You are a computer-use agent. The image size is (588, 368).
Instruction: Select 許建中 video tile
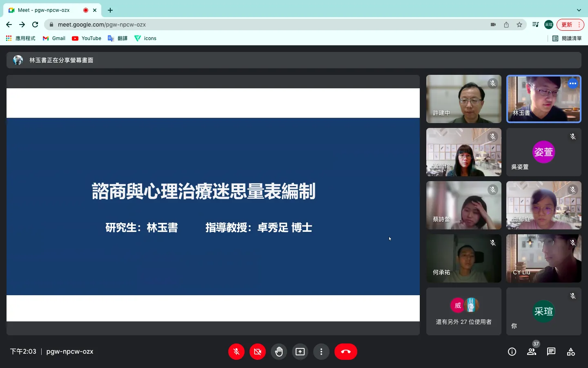[464, 99]
